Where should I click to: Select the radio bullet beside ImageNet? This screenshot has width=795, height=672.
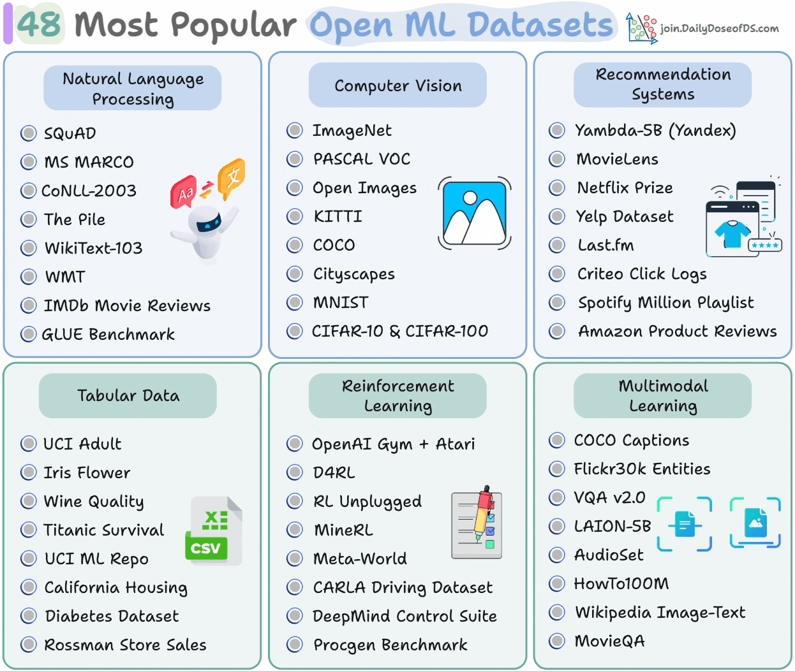[295, 131]
